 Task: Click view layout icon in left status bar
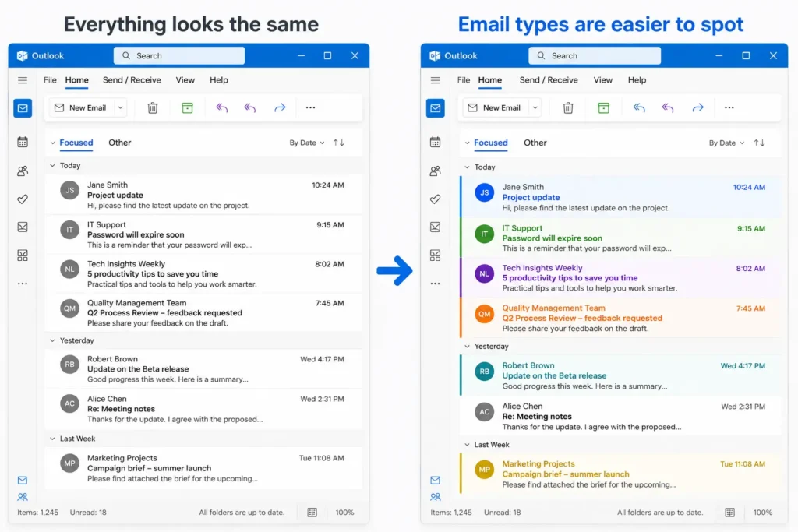click(312, 513)
